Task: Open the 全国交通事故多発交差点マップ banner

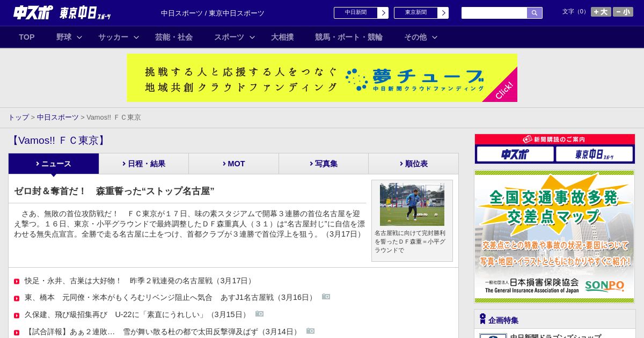Action: point(554,237)
